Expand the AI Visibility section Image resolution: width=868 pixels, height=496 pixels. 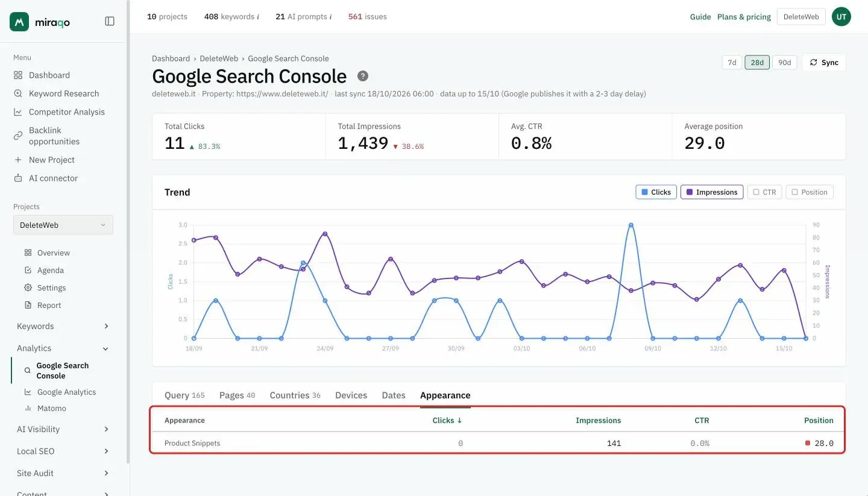63,429
